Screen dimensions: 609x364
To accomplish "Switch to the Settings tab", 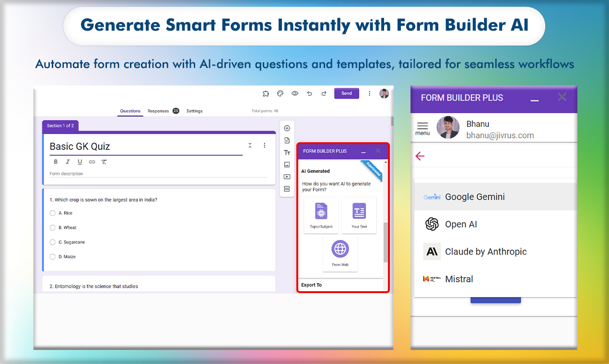I will point(194,111).
